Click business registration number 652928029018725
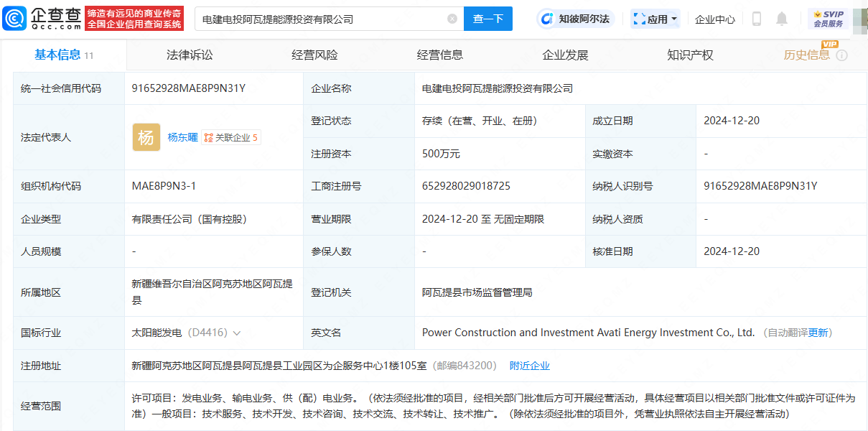This screenshot has width=868, height=431. (466, 186)
